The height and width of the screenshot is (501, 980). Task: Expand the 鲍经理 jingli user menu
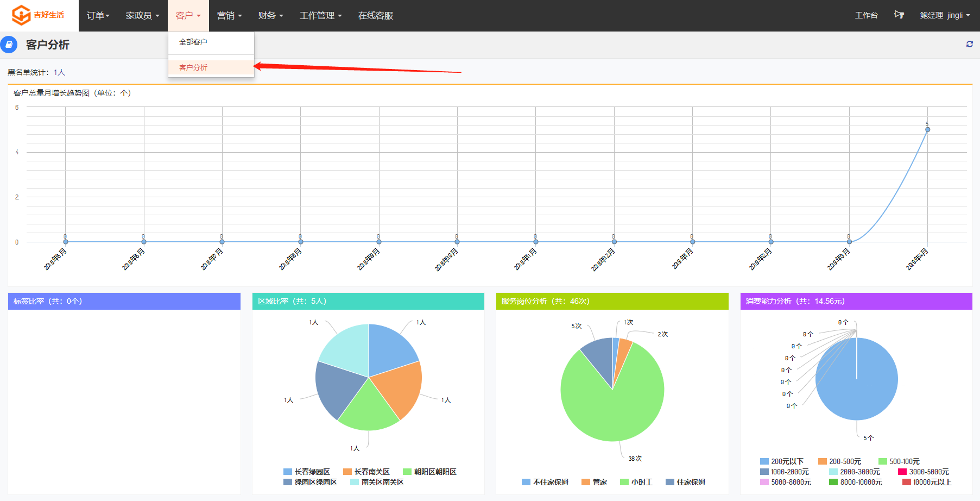click(945, 16)
